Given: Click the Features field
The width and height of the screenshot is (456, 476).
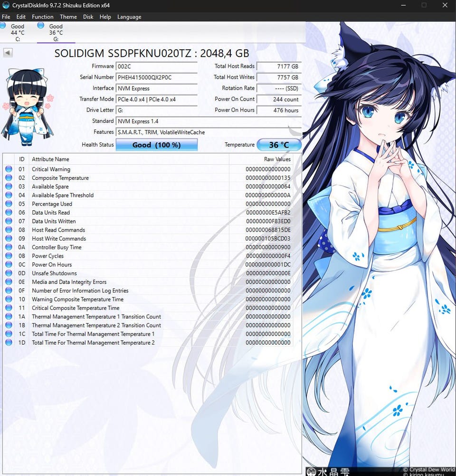Looking at the screenshot, I should point(209,132).
